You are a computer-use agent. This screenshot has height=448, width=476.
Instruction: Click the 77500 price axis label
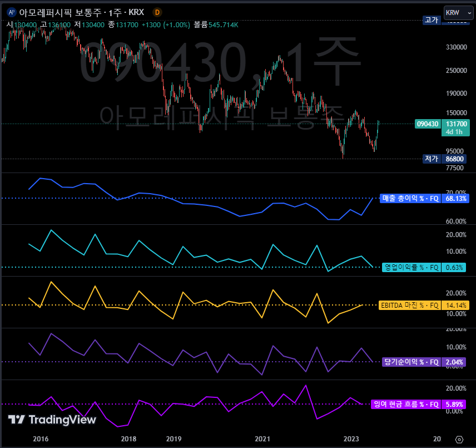click(x=454, y=168)
